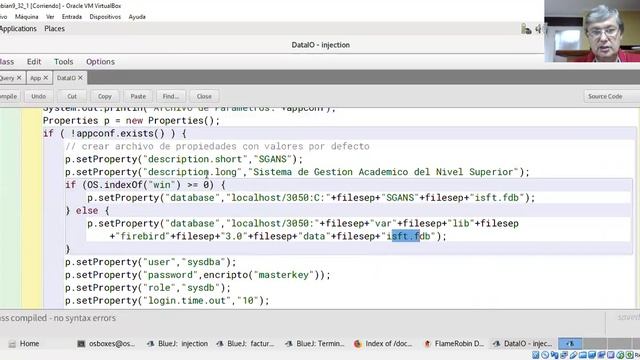The image size is (640, 360).
Task: Click the "SGANS" string on description.short line
Action: [x=273, y=159]
